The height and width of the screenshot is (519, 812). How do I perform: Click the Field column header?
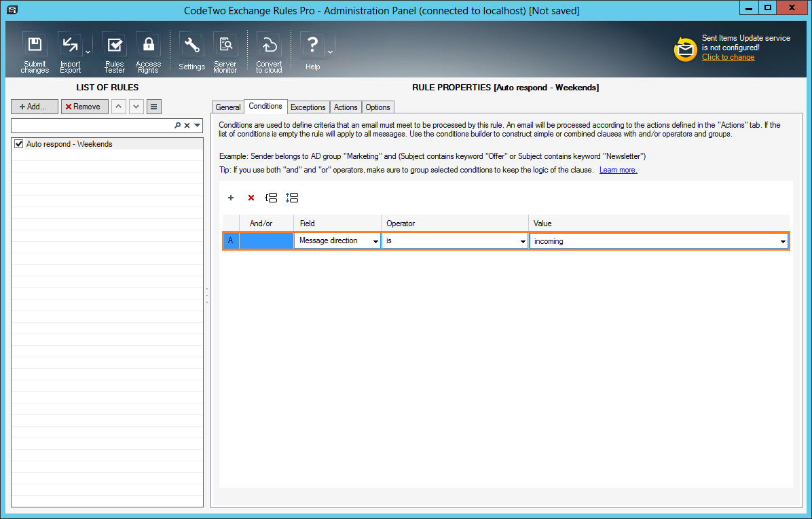[337, 223]
